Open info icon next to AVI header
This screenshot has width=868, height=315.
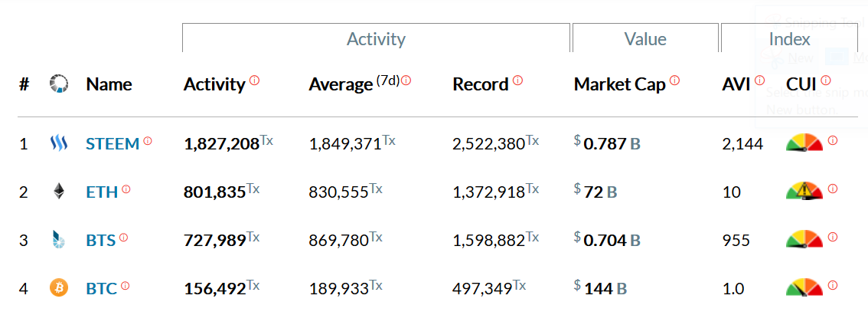[x=759, y=80]
